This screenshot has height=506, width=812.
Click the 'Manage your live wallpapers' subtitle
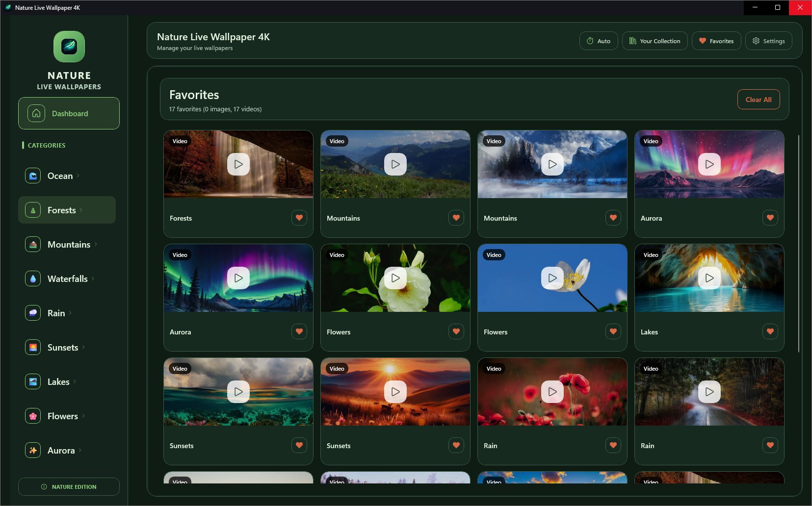pos(195,48)
